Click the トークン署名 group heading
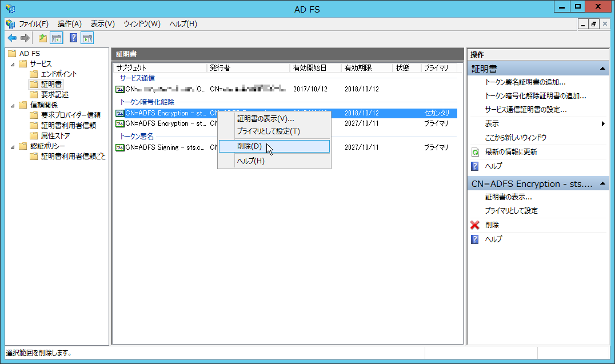This screenshot has width=615, height=364. click(x=137, y=137)
